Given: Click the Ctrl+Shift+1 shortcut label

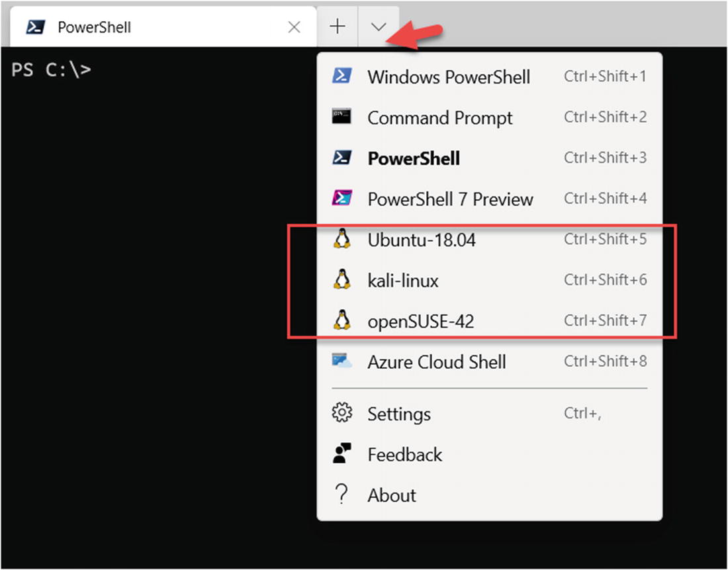Looking at the screenshot, I should click(605, 75).
